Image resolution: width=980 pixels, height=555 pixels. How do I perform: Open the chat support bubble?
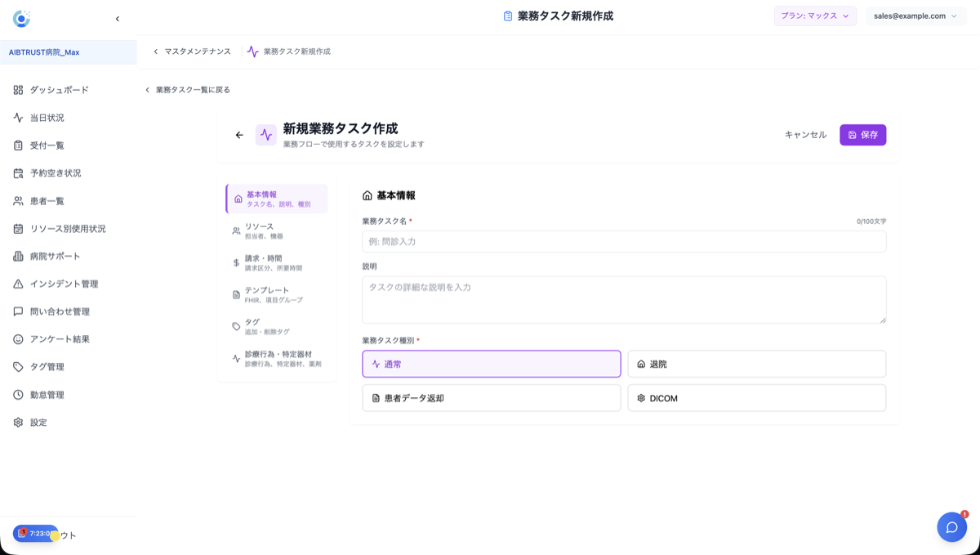click(x=951, y=527)
